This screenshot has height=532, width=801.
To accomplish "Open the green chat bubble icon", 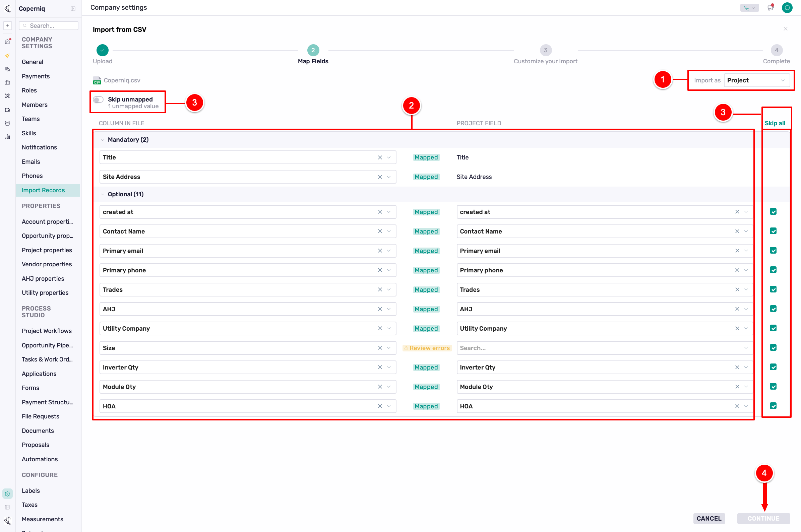I will (x=787, y=7).
